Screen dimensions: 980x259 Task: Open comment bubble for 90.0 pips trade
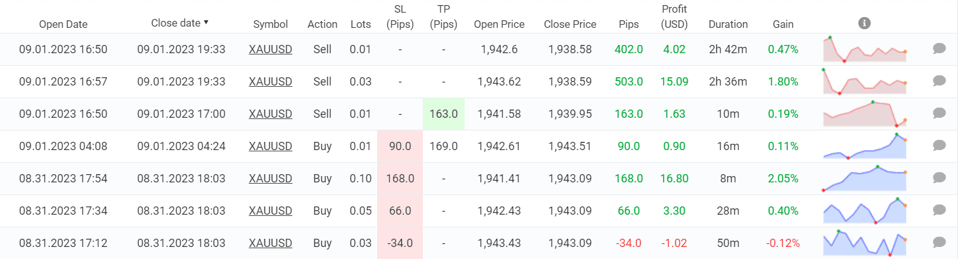click(x=939, y=146)
